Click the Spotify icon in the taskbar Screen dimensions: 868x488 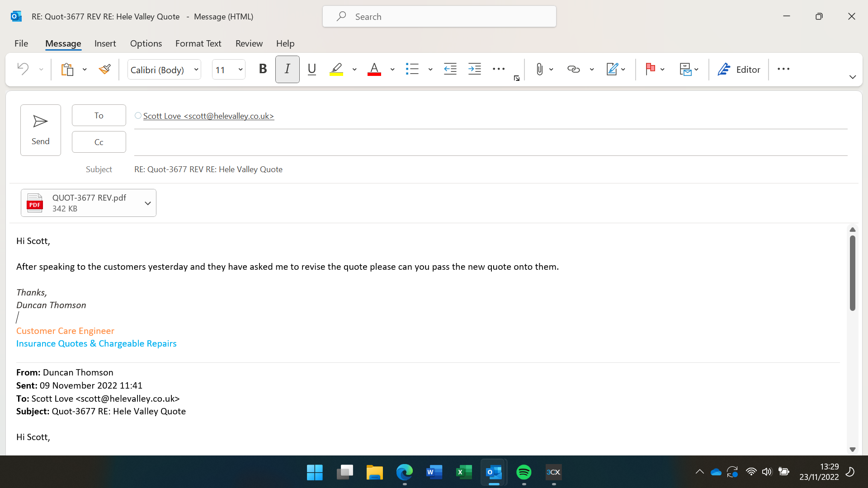524,472
